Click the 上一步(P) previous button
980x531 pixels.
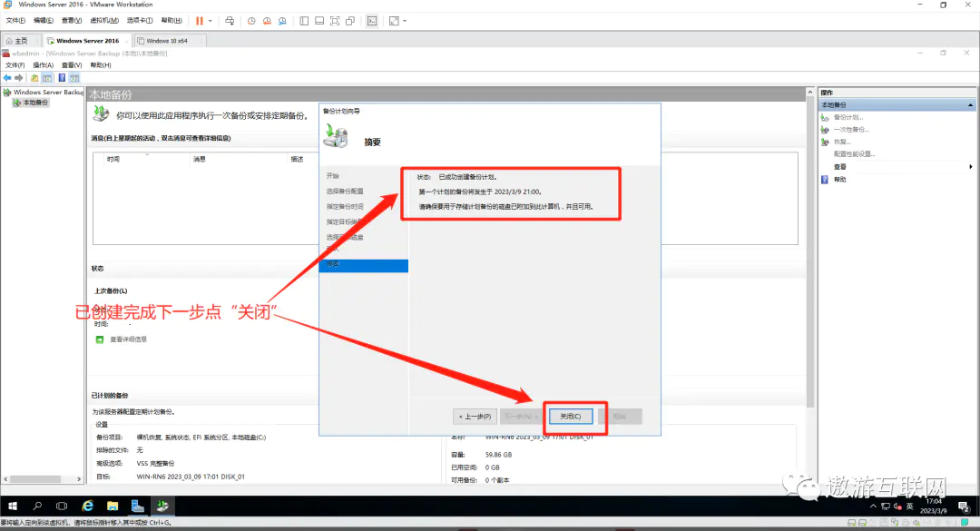(x=475, y=417)
